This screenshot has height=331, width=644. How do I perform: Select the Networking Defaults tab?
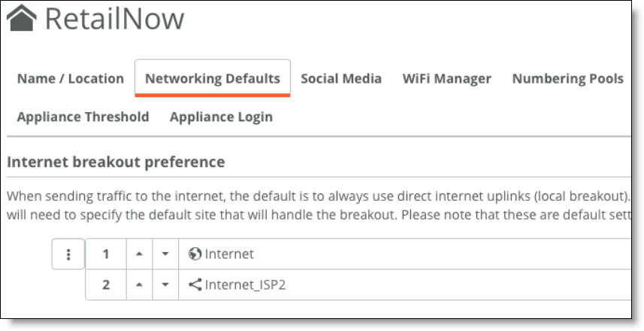213,78
